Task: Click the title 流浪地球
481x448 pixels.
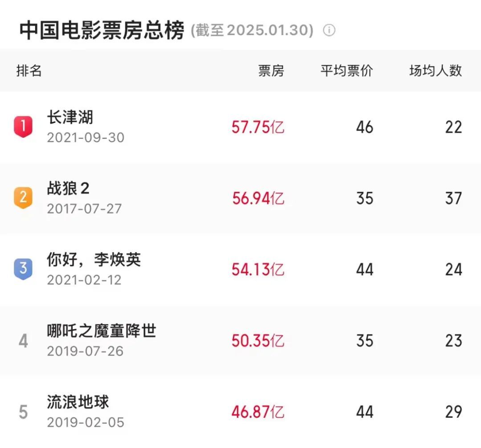Action: point(78,403)
